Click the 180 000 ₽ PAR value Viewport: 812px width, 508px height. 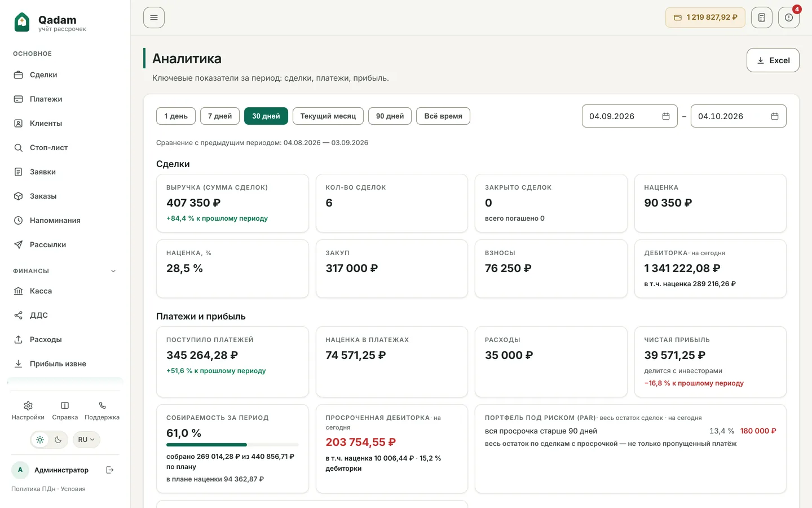[758, 431]
